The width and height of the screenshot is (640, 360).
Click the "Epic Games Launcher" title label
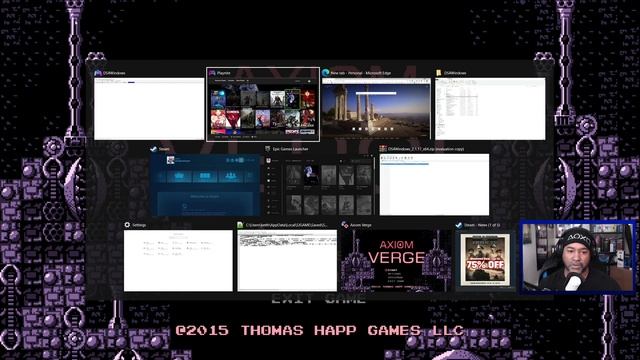coord(291,149)
